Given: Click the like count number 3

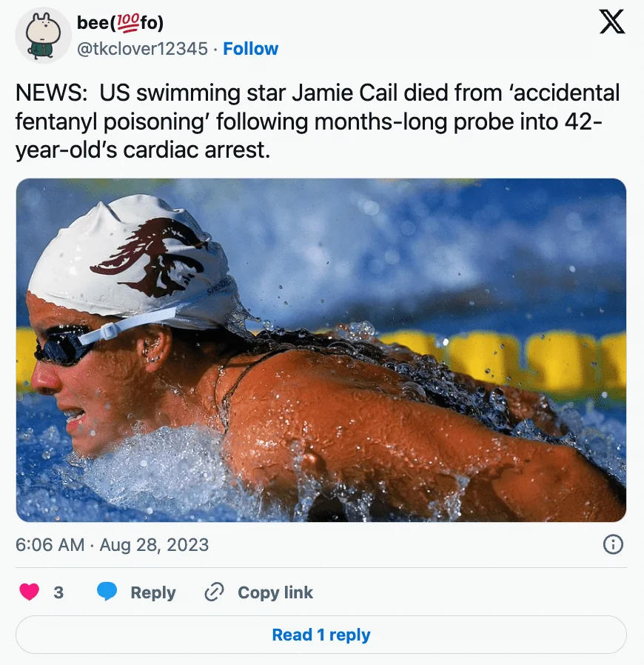Looking at the screenshot, I should 58,592.
